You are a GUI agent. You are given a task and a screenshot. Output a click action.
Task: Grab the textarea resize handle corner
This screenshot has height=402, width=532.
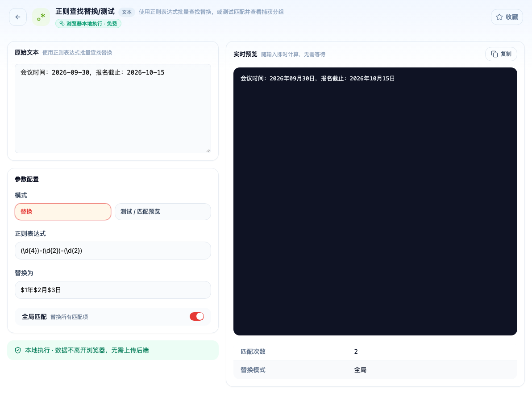[208, 150]
